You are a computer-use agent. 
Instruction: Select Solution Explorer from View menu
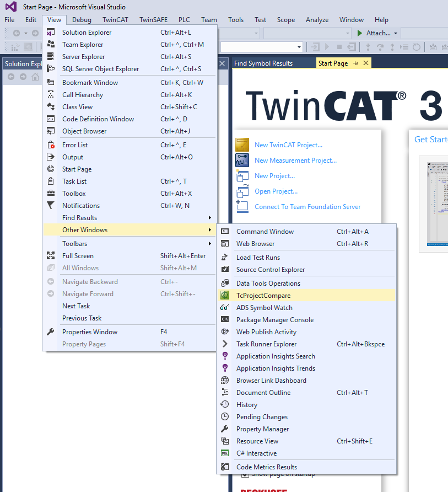coord(87,33)
